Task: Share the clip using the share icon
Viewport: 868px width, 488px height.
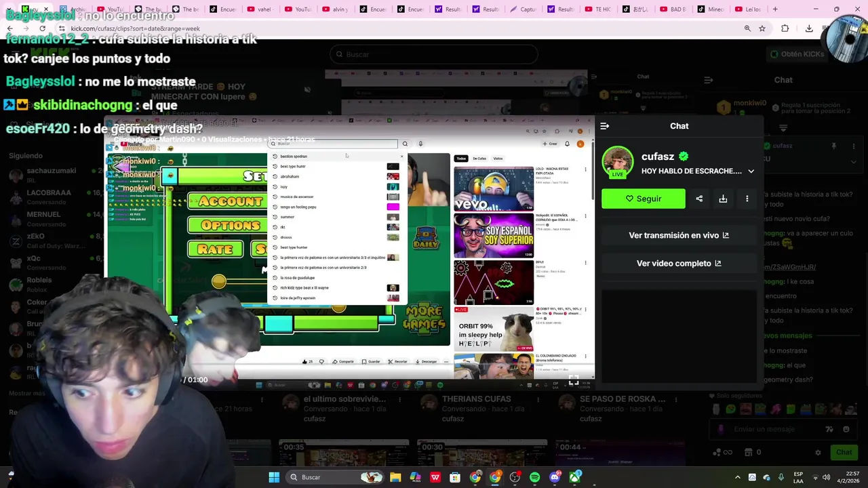Action: pos(699,199)
